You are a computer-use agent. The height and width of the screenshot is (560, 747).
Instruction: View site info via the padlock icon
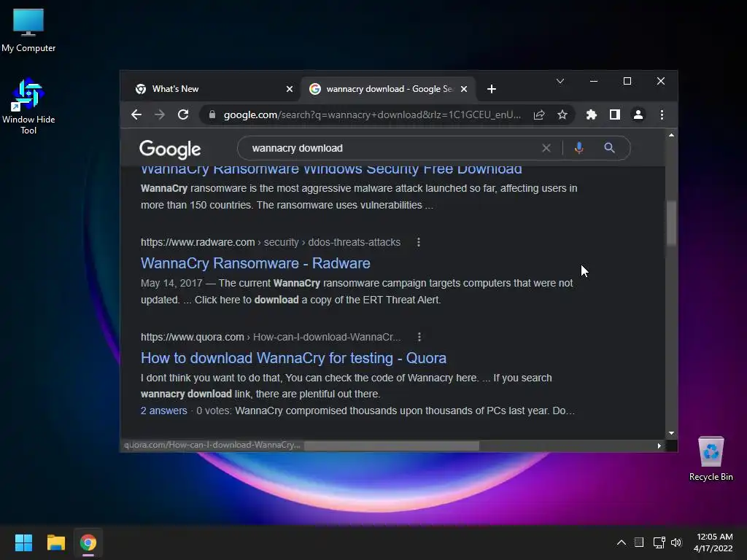click(x=212, y=114)
